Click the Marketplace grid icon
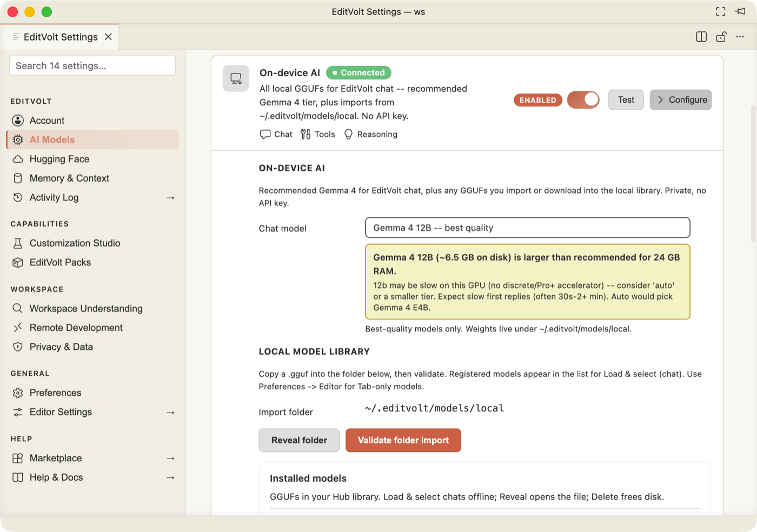The image size is (757, 532). tap(18, 458)
